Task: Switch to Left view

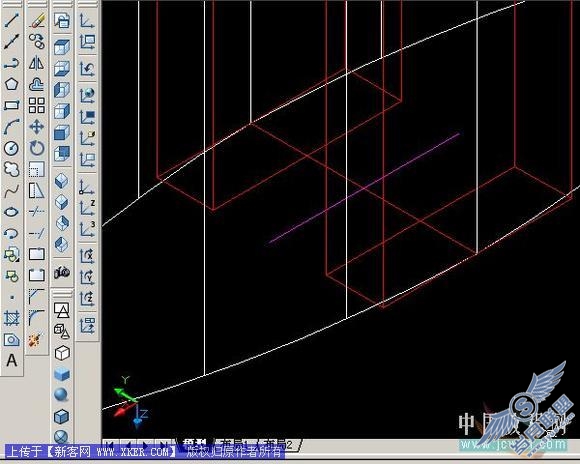Action: pos(62,90)
